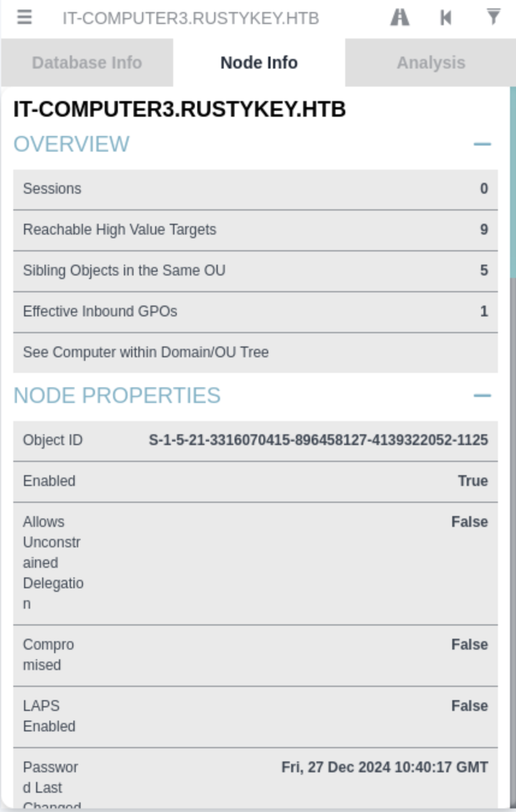Show Reachable High Value Targets
Screen dimensions: 516x812
[x=255, y=230]
